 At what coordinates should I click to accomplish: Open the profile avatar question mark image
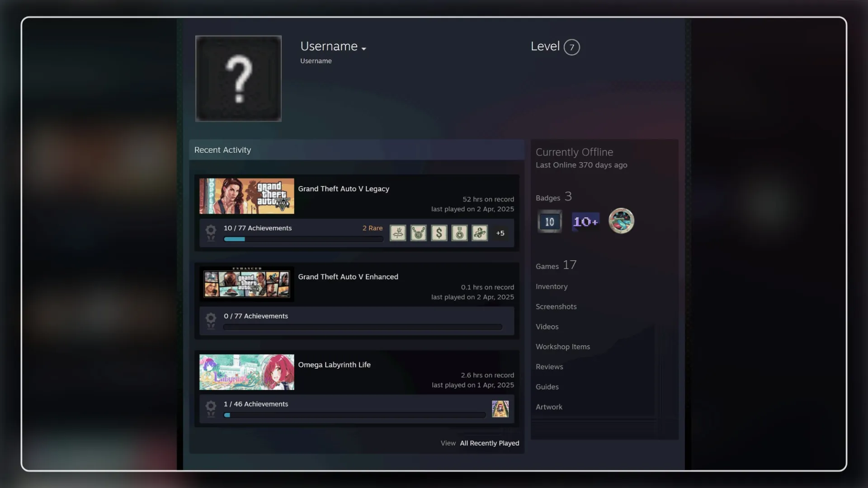pos(238,79)
